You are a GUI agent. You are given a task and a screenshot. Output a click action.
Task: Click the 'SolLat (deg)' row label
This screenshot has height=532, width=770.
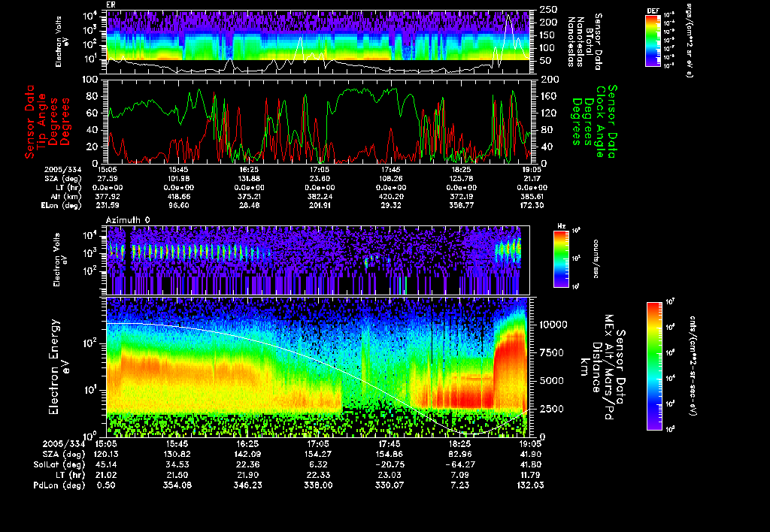tap(60, 464)
